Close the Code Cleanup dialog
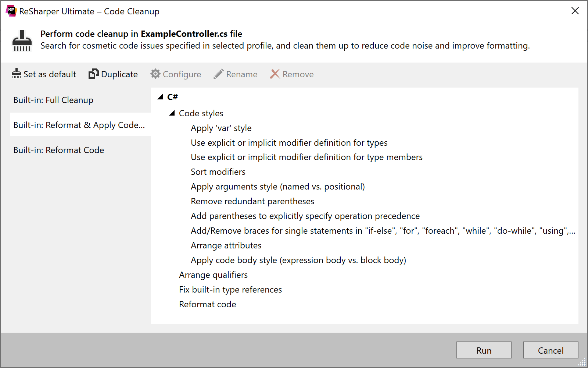This screenshot has height=368, width=588. click(575, 11)
